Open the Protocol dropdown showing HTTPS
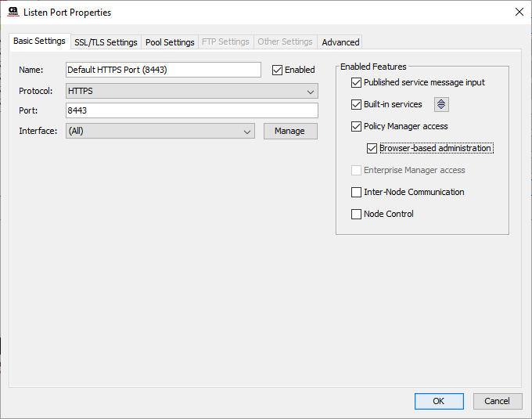Image resolution: width=532 pixels, height=419 pixels. point(192,91)
